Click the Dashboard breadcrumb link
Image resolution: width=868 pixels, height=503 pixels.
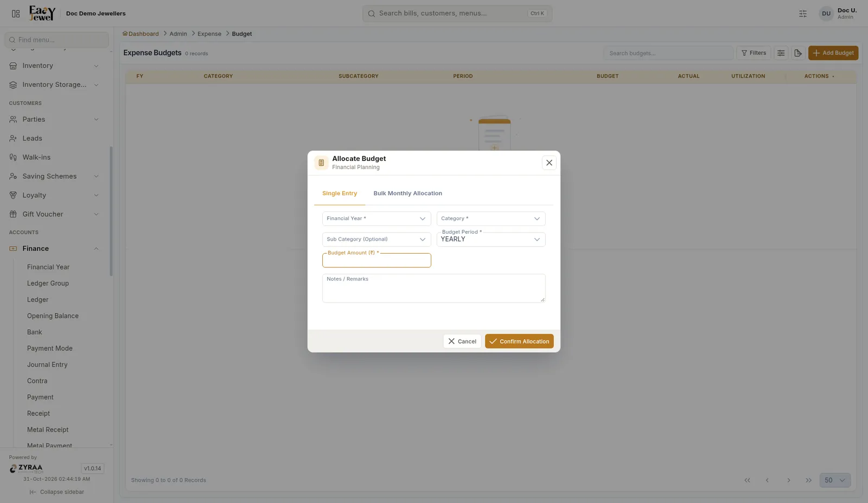(x=141, y=34)
